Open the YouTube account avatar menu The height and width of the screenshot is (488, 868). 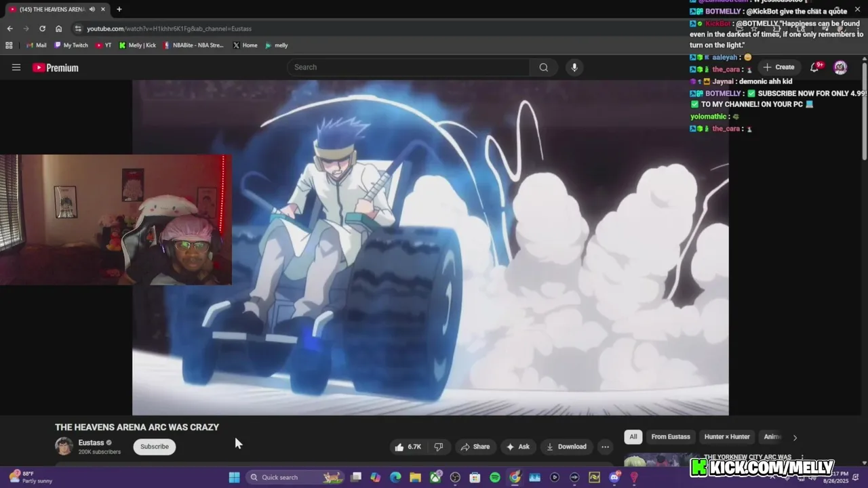(x=840, y=67)
